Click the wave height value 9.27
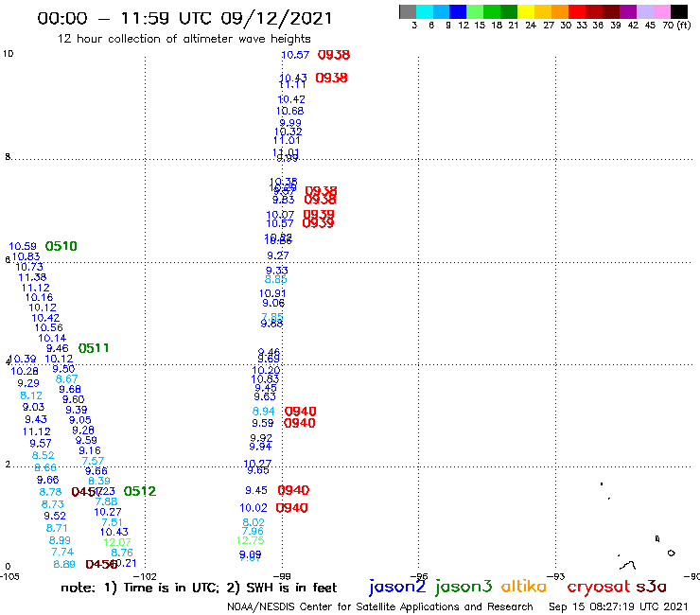The width and height of the screenshot is (700, 615). pyautogui.click(x=278, y=255)
